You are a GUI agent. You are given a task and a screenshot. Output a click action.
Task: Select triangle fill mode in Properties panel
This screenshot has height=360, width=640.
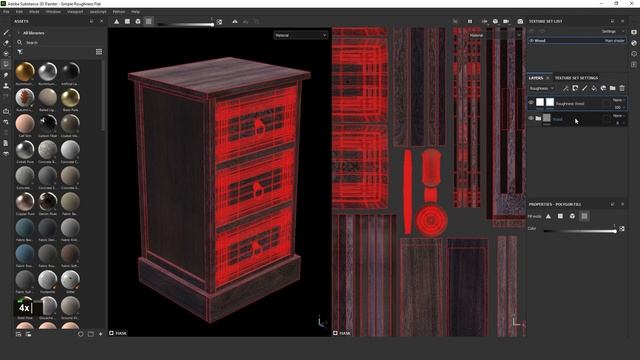coord(548,216)
